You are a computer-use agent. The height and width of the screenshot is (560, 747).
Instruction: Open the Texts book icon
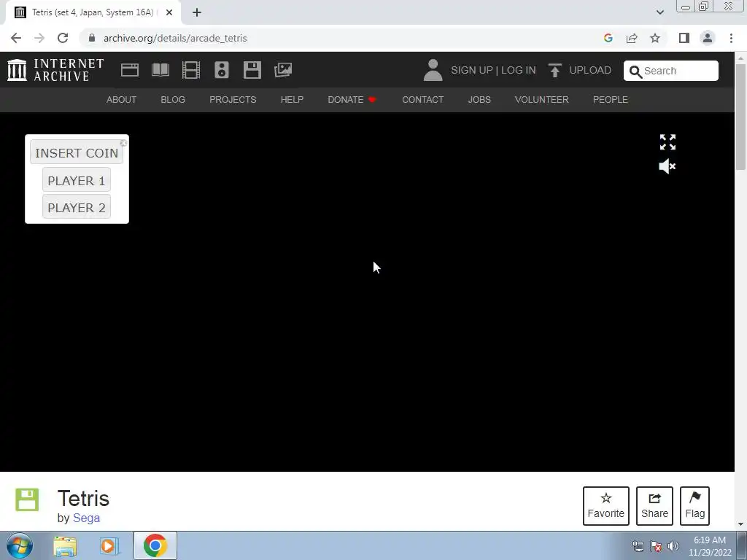(x=160, y=70)
